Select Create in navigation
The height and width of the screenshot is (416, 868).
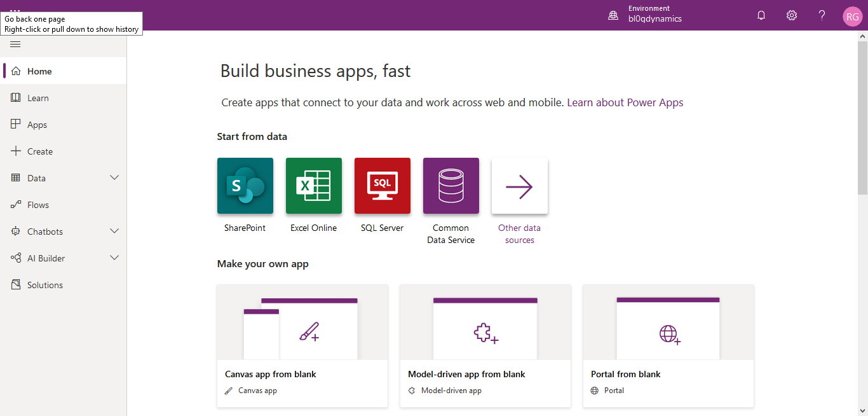pyautogui.click(x=64, y=151)
